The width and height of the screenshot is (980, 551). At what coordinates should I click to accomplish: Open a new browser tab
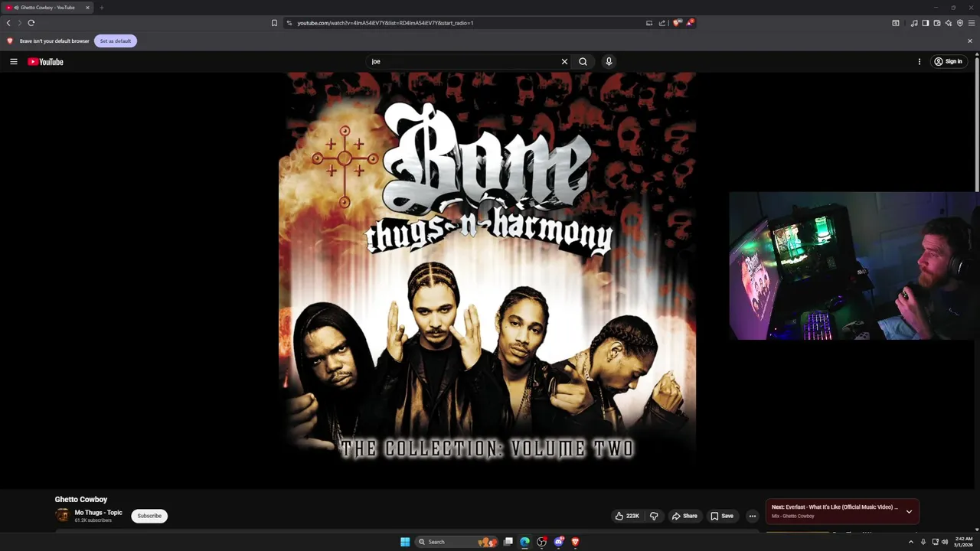pos(101,8)
